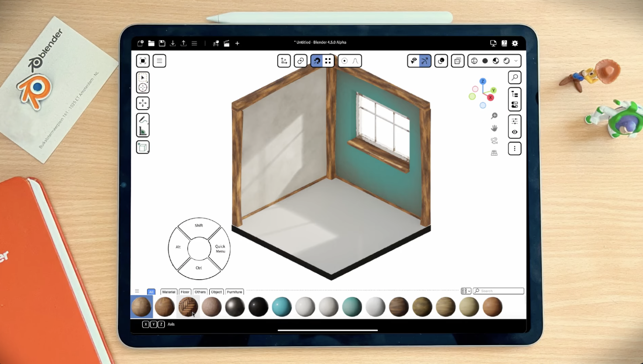Select the 3D cursor tool
Screen dimensions: 643x364
click(x=143, y=88)
